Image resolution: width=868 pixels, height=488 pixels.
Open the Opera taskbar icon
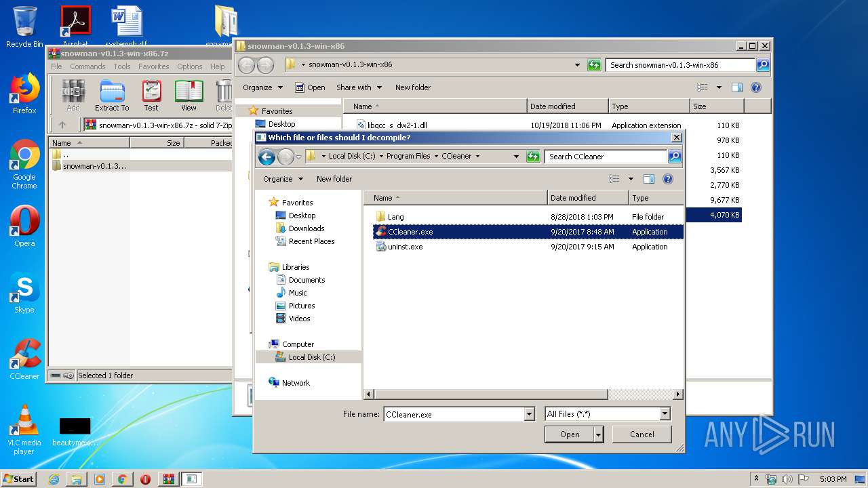145,479
